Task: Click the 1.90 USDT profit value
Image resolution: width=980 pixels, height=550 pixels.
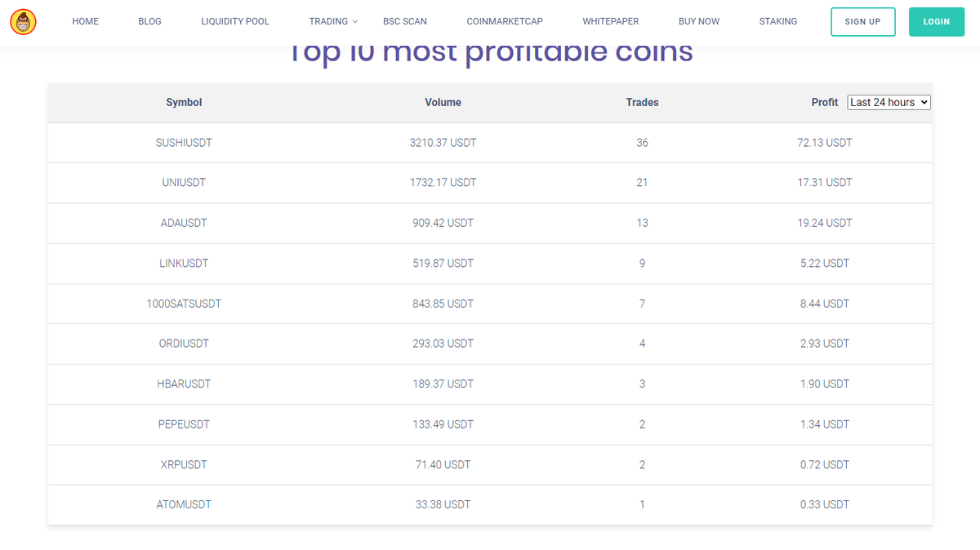Action: [x=825, y=384]
